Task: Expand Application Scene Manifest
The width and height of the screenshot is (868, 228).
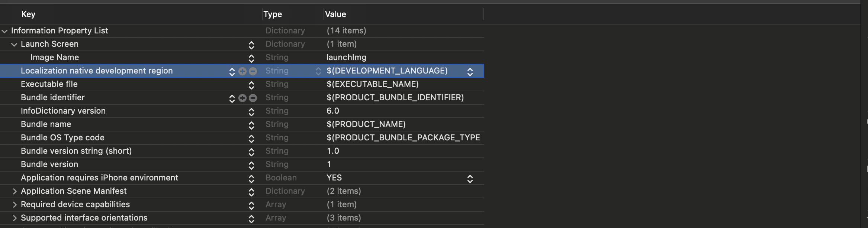Action: [15, 191]
